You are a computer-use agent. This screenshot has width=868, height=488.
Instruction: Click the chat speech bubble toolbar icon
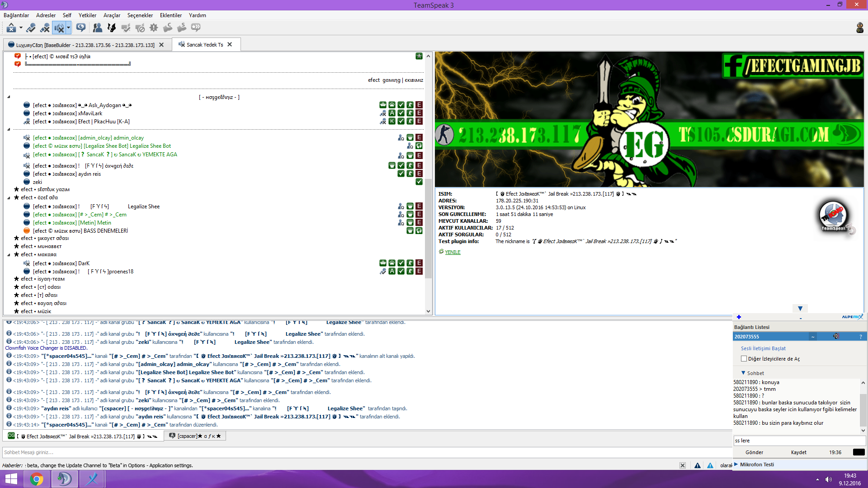pos(81,28)
